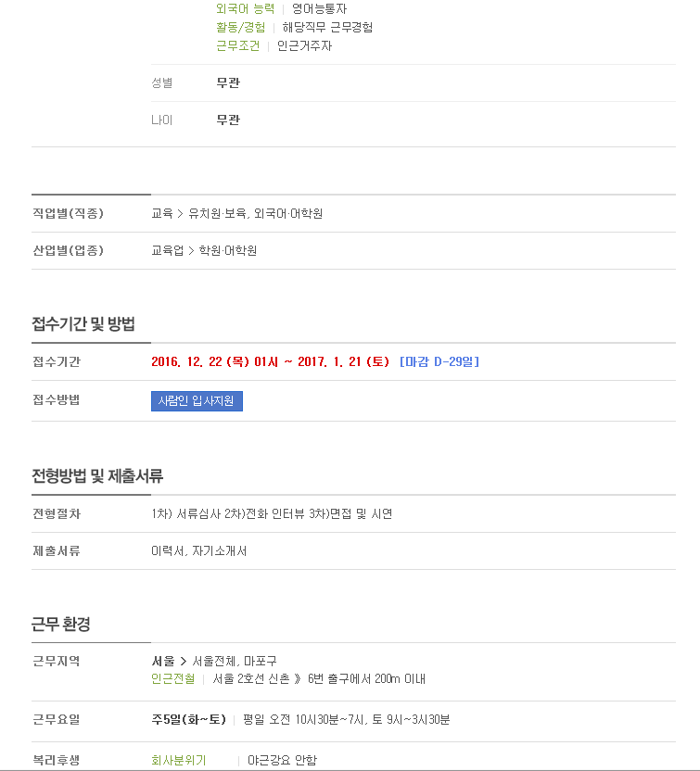Click the 신촌 6번 출구 subway info text
This screenshot has height=771, width=700.
point(319,679)
